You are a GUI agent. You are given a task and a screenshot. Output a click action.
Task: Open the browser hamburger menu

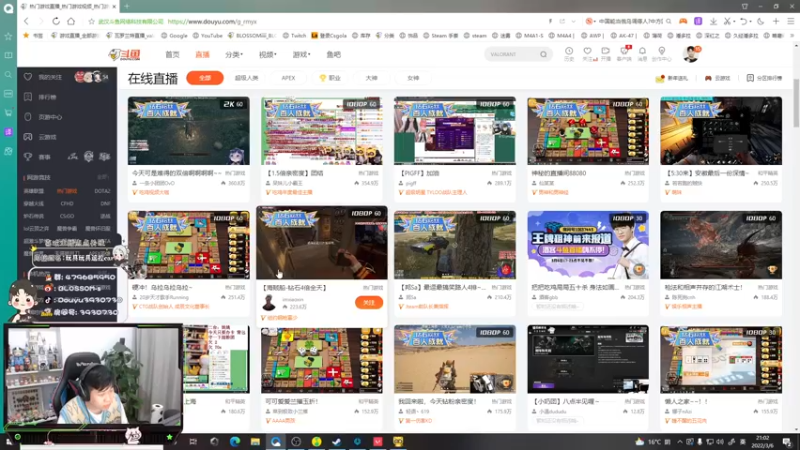coord(791,21)
